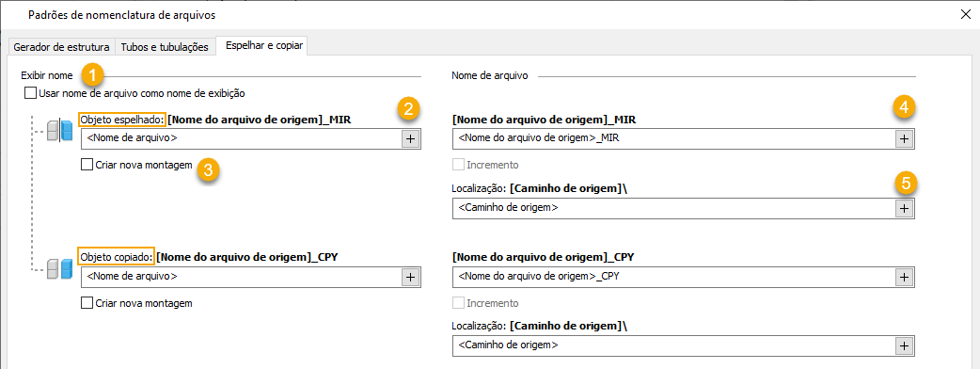Enable Usar nome de arquivo como nome de exibição

point(31,94)
